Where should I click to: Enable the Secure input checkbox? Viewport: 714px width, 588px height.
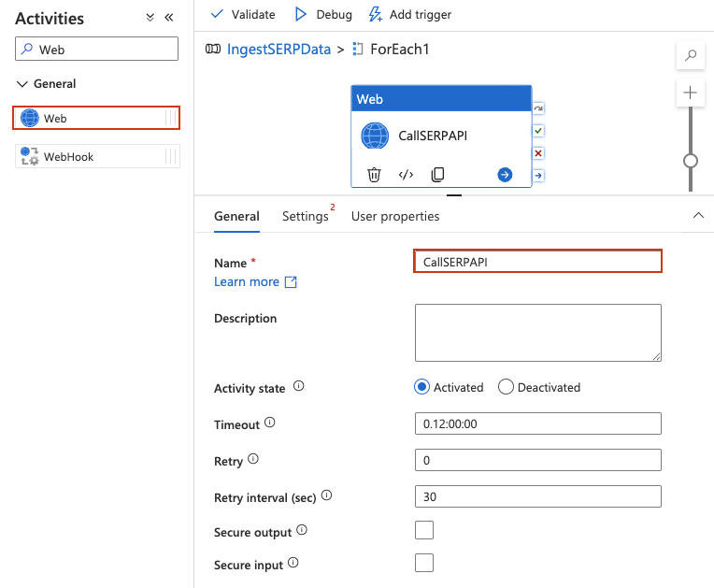point(424,563)
